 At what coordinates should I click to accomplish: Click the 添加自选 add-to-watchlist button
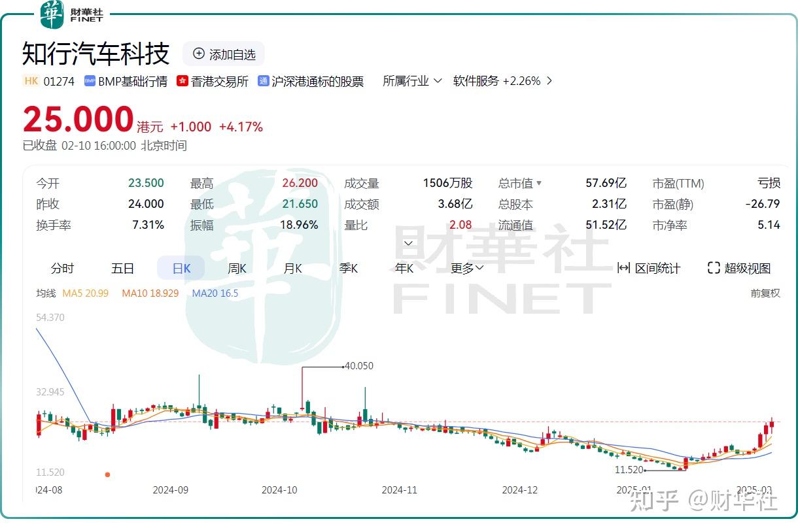coord(224,54)
